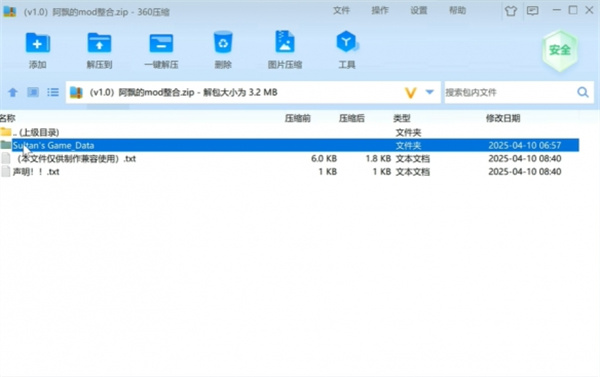The width and height of the screenshot is (600, 377).
Task: Sort by the 类型 column header
Action: [x=402, y=118]
